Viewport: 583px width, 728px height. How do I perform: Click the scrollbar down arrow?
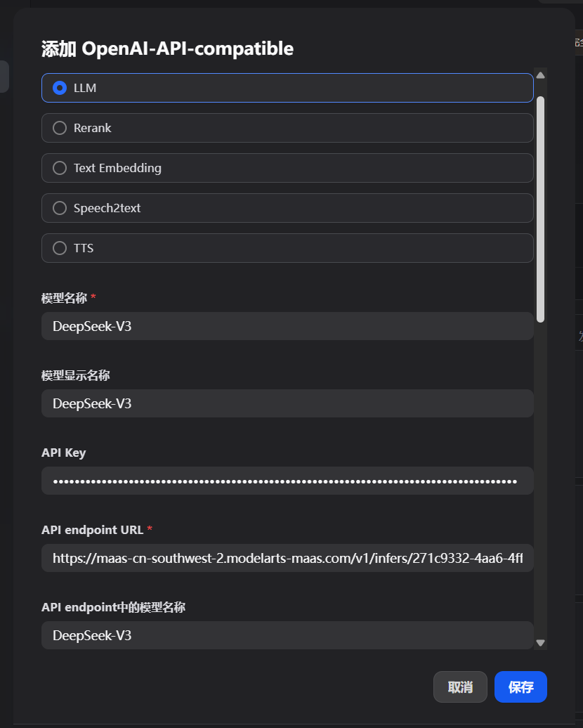click(x=540, y=643)
